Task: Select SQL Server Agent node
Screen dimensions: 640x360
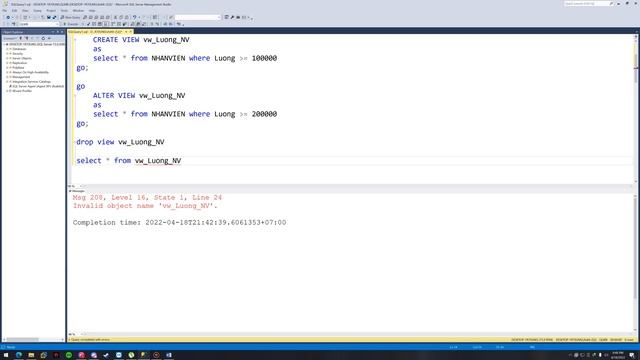Action: [x=38, y=86]
